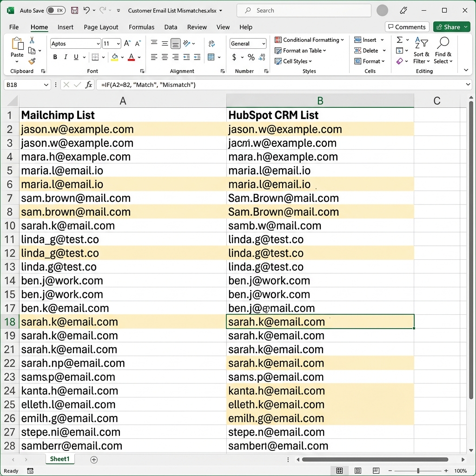Image resolution: width=476 pixels, height=476 pixels.
Task: Open the Conditional Formatting menu
Action: 309,40
